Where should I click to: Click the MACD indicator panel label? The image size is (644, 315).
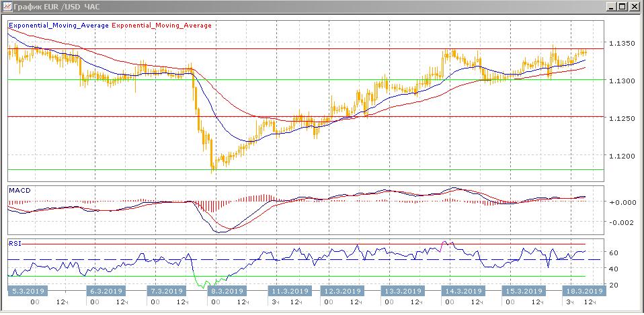click(x=19, y=191)
